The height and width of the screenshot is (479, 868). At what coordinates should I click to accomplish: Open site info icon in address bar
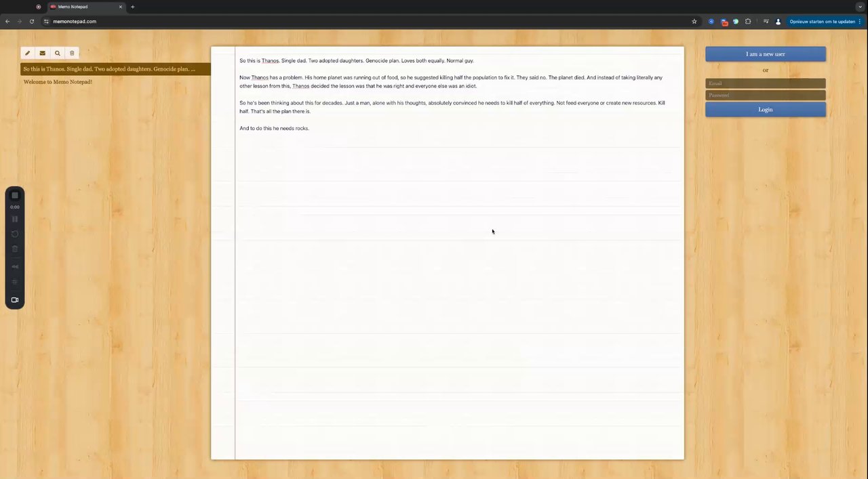point(47,22)
